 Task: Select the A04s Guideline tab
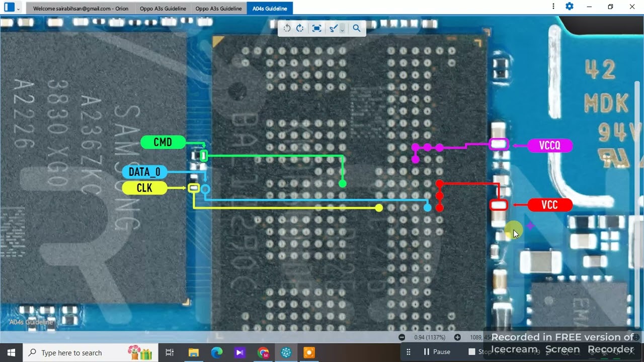pyautogui.click(x=270, y=9)
